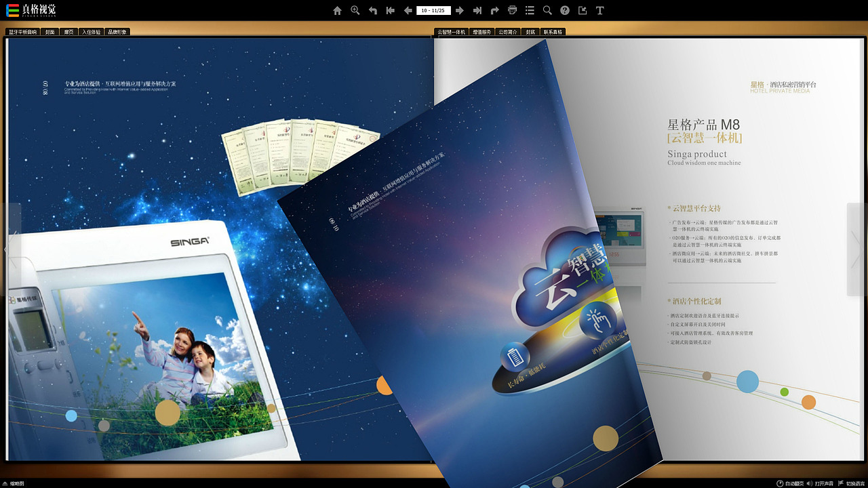The width and height of the screenshot is (868, 488).
Task: Go to the next page arrow
Action: (x=459, y=10)
